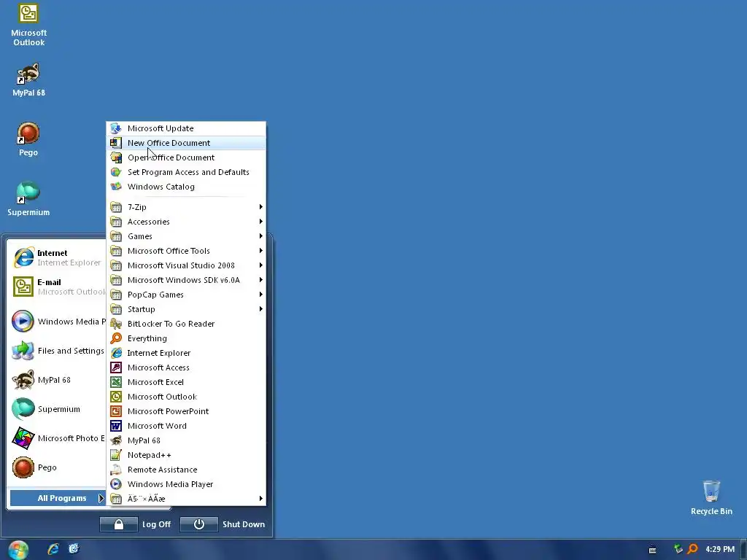Click MyPal 68 icon in All Programs list
747x560 pixels.
tap(116, 440)
